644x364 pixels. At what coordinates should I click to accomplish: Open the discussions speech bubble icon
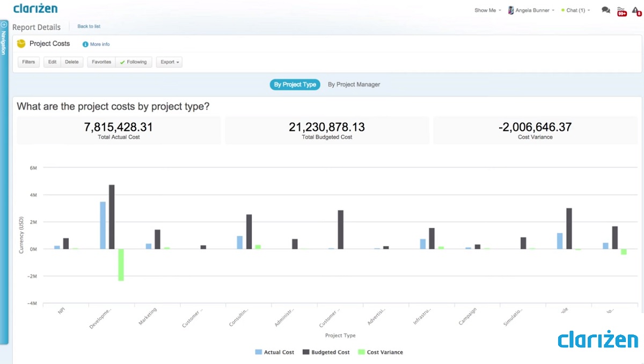point(606,10)
